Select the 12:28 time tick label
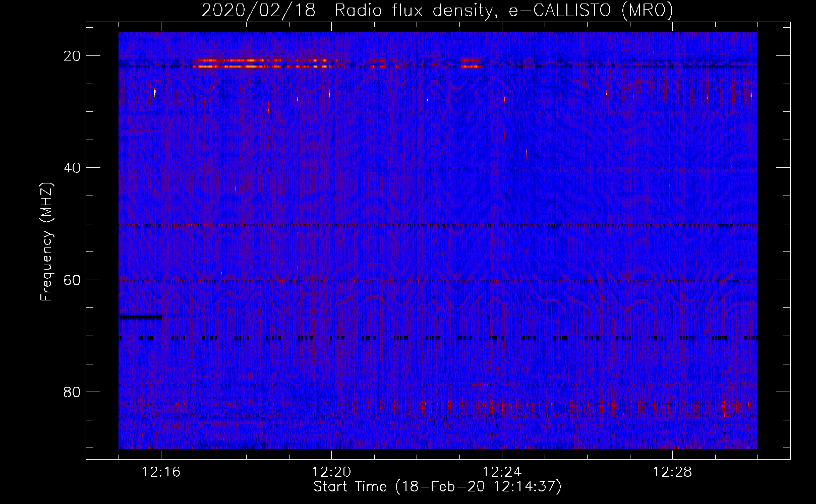816x504 pixels. pos(672,472)
